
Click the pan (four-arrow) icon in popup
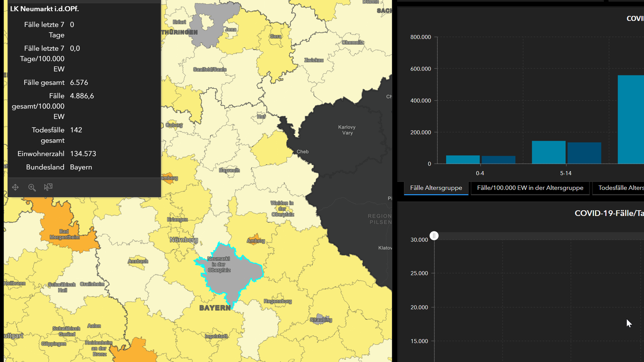click(16, 187)
